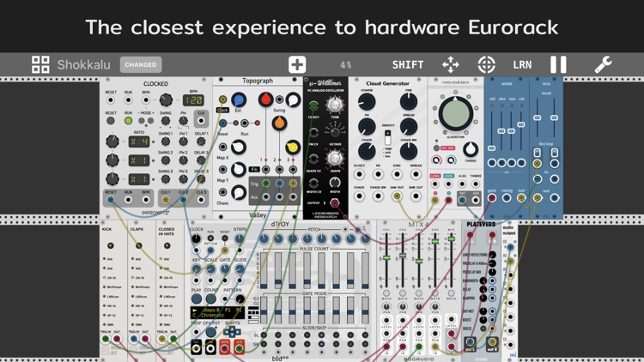This screenshot has height=362, width=644.
Task: Click the MODE plus button on CLOCKED
Action: tap(150, 121)
